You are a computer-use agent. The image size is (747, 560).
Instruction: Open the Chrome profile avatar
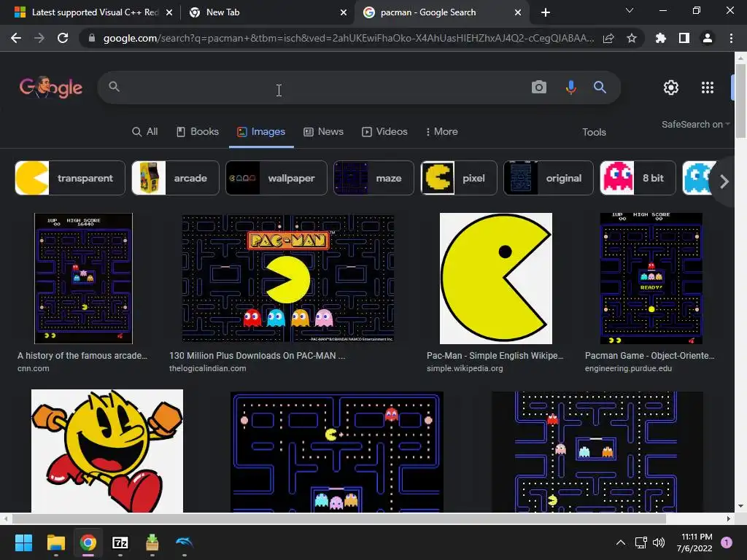[708, 38]
